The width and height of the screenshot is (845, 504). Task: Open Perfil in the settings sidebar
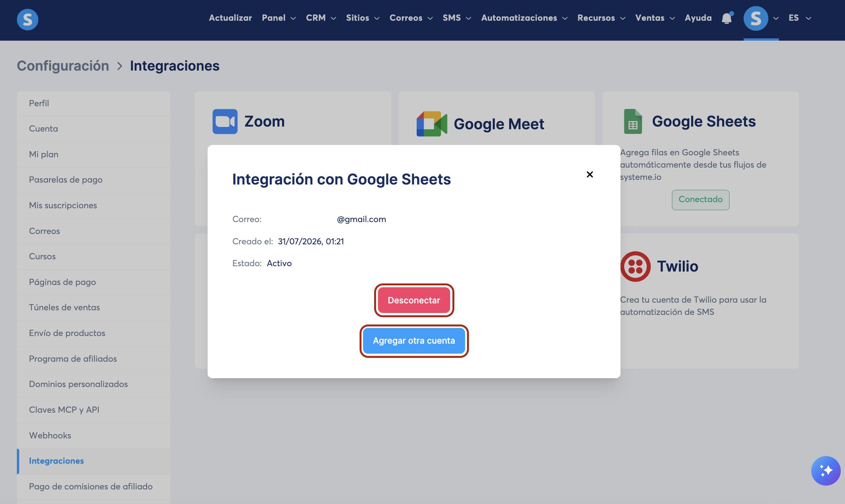click(94, 104)
